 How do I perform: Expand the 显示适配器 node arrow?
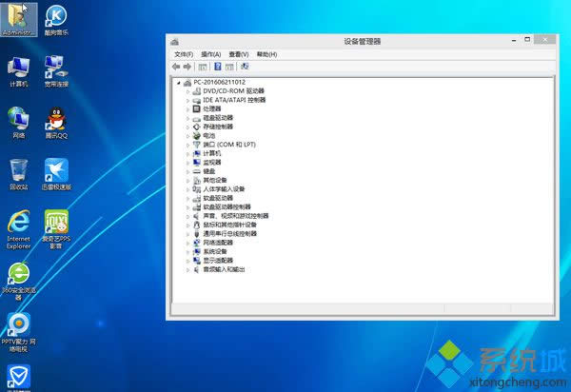[x=187, y=261]
